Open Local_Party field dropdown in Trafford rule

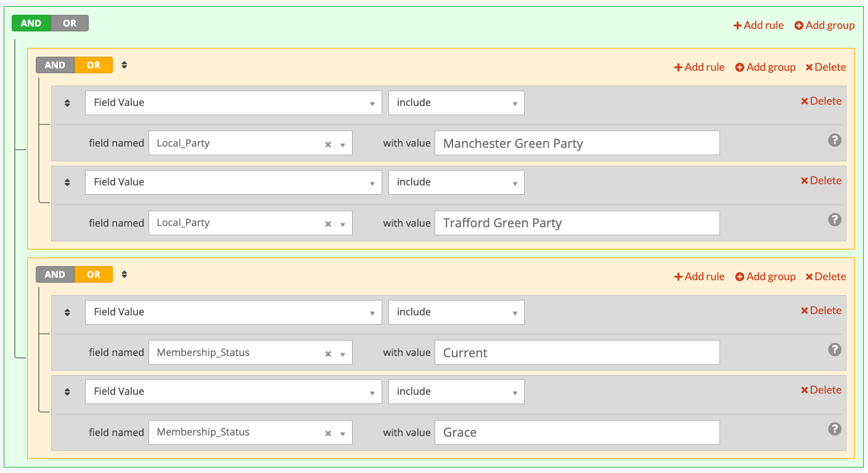[x=250, y=222]
